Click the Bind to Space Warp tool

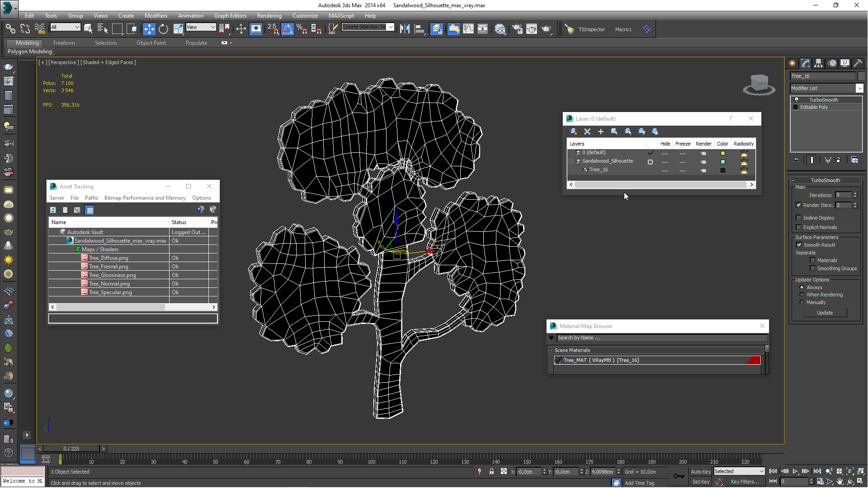tap(40, 29)
